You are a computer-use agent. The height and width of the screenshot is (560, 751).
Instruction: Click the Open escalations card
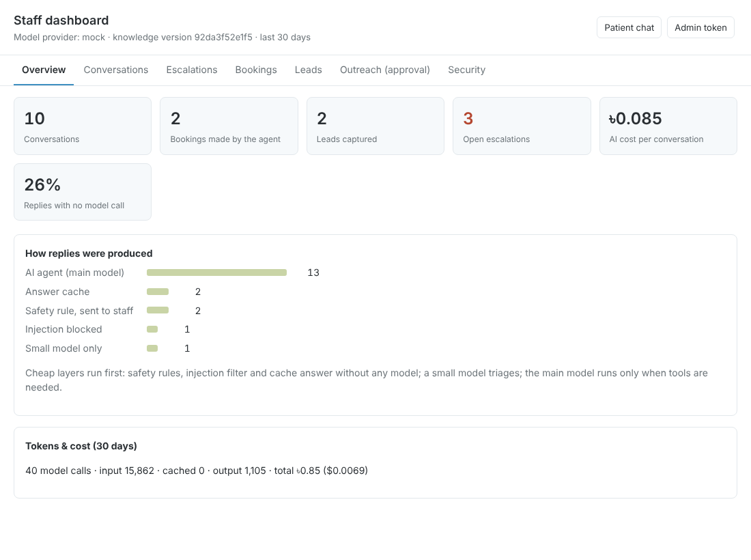pos(522,126)
